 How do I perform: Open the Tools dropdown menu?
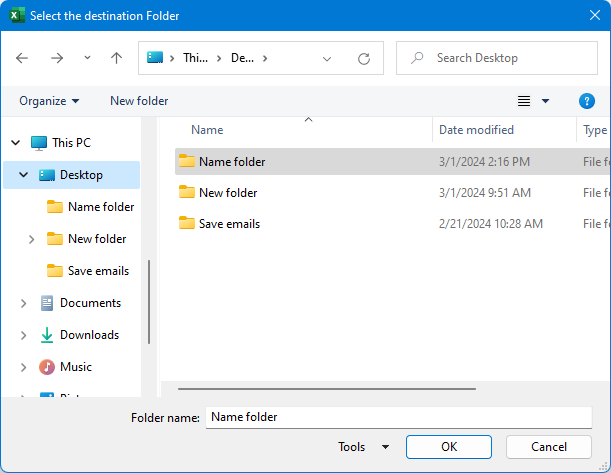click(x=364, y=447)
